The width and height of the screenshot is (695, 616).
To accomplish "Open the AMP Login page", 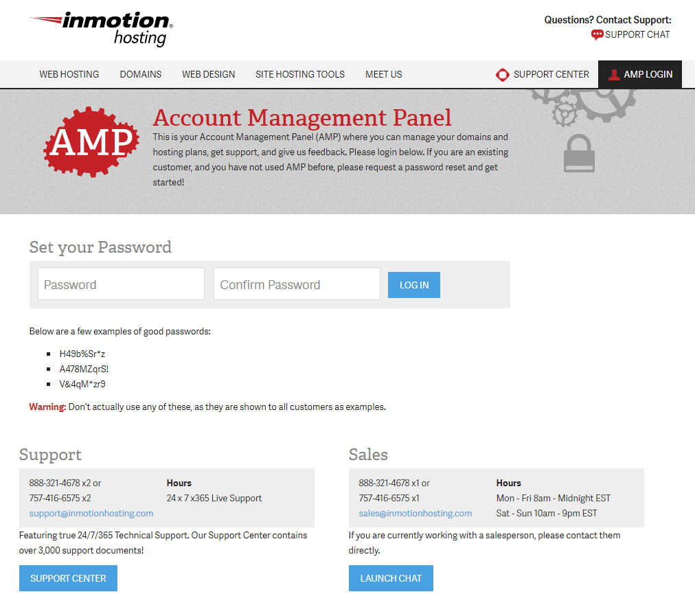I will [640, 74].
